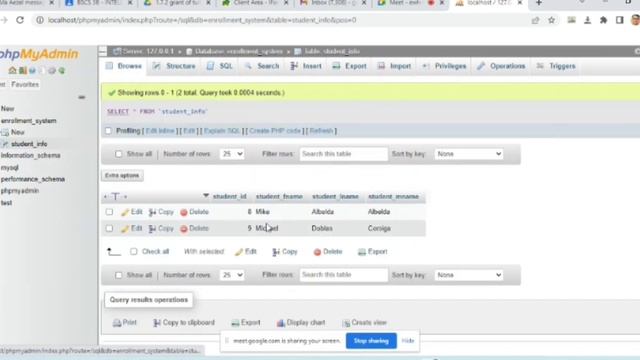Screen dimensions: 640x360
Task: Open the browser downloads icon
Action: tap(587, 20)
